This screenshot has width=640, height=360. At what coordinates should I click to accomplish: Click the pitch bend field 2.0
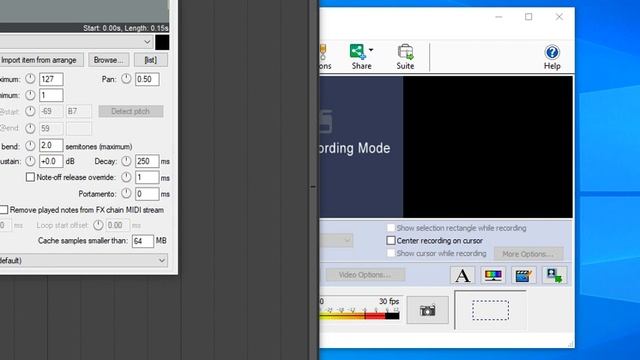coord(51,145)
